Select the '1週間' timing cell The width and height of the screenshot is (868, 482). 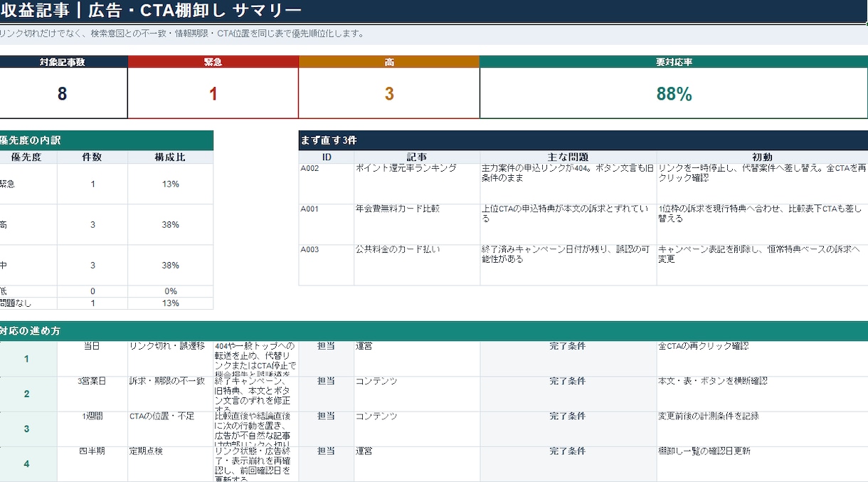(92, 429)
